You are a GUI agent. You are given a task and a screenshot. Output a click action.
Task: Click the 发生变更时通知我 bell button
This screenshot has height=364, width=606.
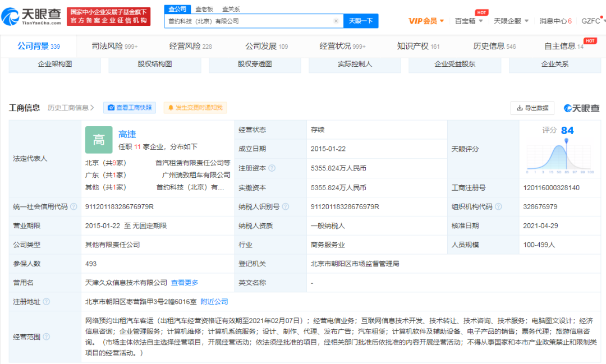195,108
